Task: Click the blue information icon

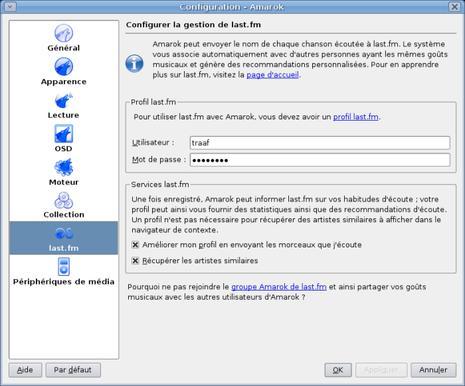Action: [x=134, y=63]
